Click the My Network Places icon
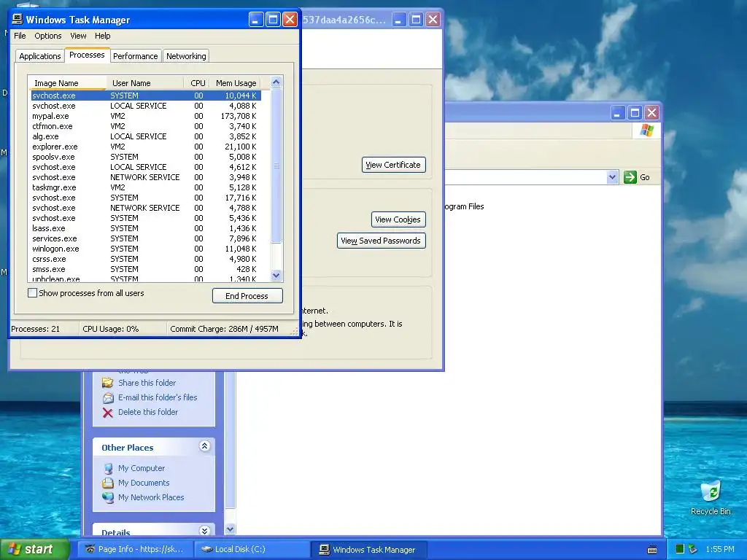Screen dimensions: 747x560 click(x=108, y=497)
